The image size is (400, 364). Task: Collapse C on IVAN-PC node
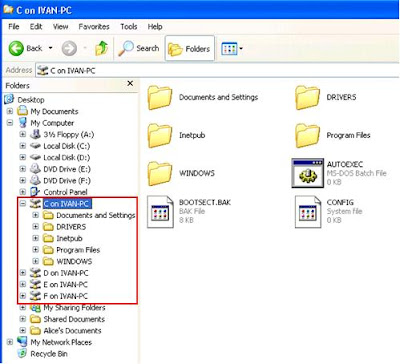click(x=23, y=203)
